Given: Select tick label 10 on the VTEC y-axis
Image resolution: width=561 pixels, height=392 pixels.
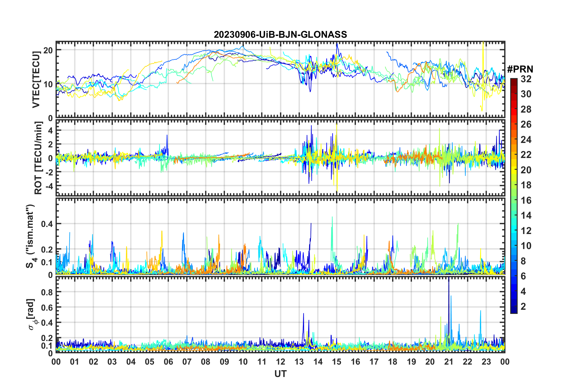Looking at the screenshot, I should [x=48, y=84].
